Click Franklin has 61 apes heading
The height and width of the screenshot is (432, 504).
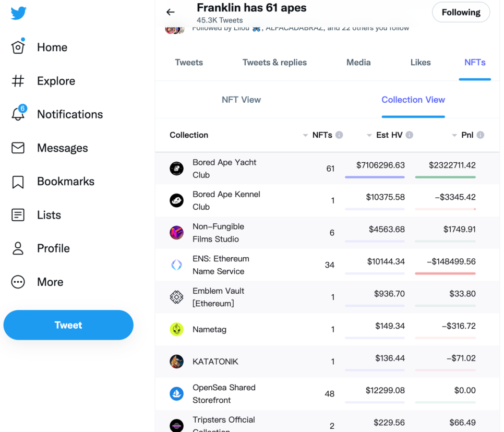coord(251,7)
